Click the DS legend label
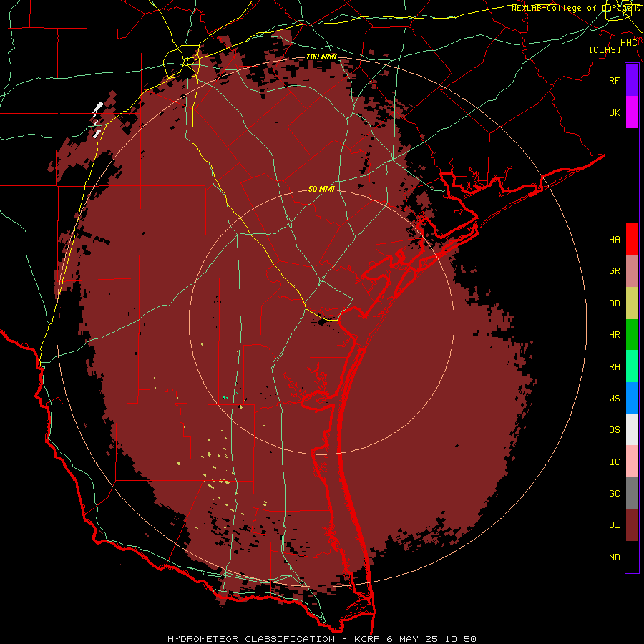 615,430
